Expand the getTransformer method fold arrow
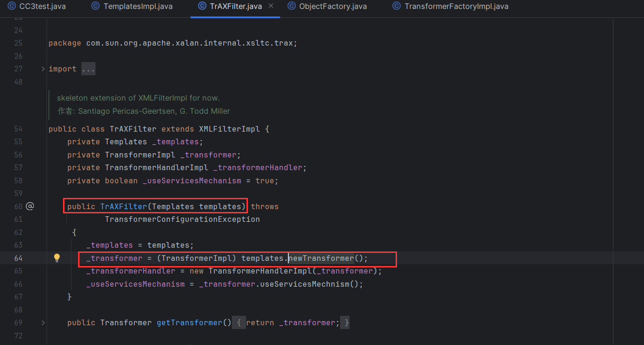The height and width of the screenshot is (345, 644). point(43,323)
